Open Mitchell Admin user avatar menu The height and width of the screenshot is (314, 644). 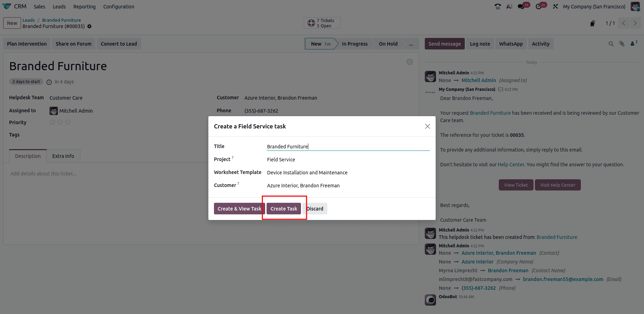pyautogui.click(x=635, y=6)
